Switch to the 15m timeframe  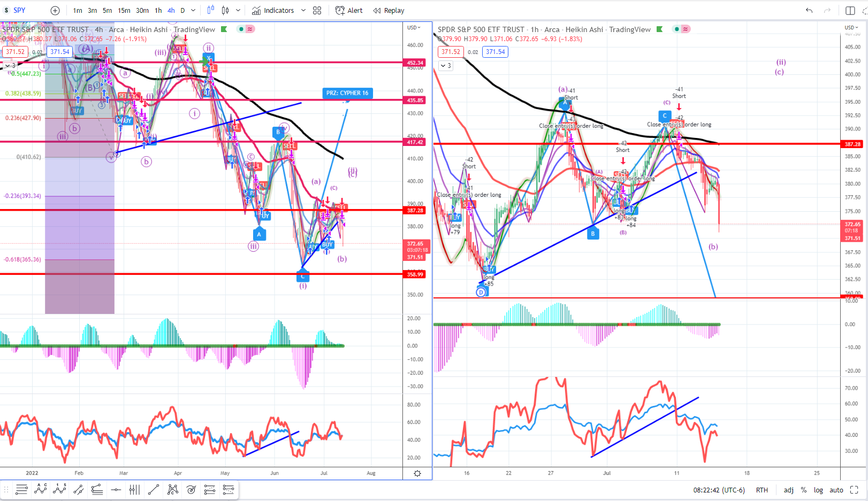(x=124, y=10)
